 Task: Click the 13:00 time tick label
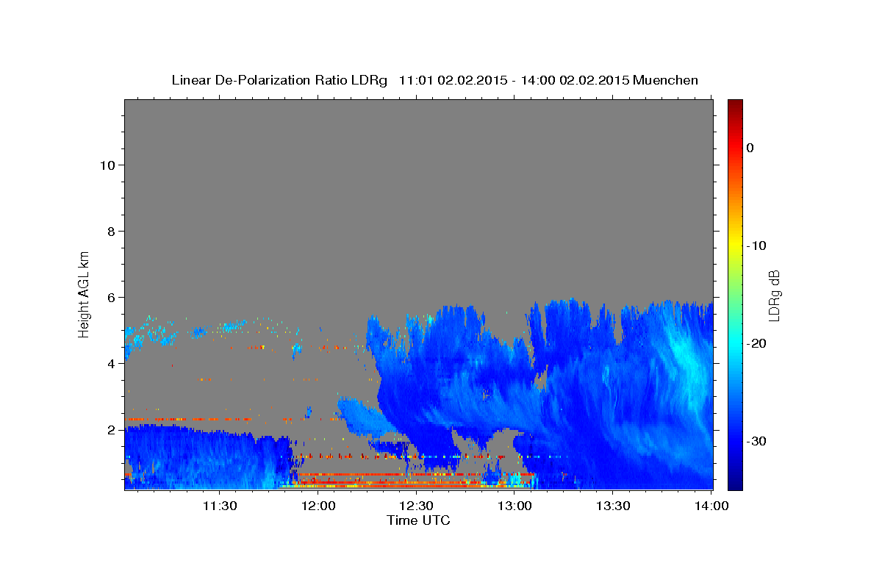[515, 506]
